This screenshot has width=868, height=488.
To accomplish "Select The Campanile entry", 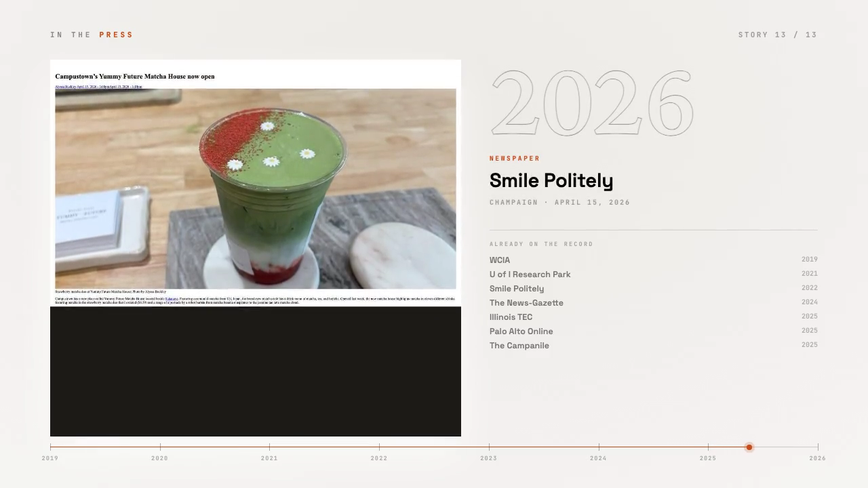I will [654, 345].
